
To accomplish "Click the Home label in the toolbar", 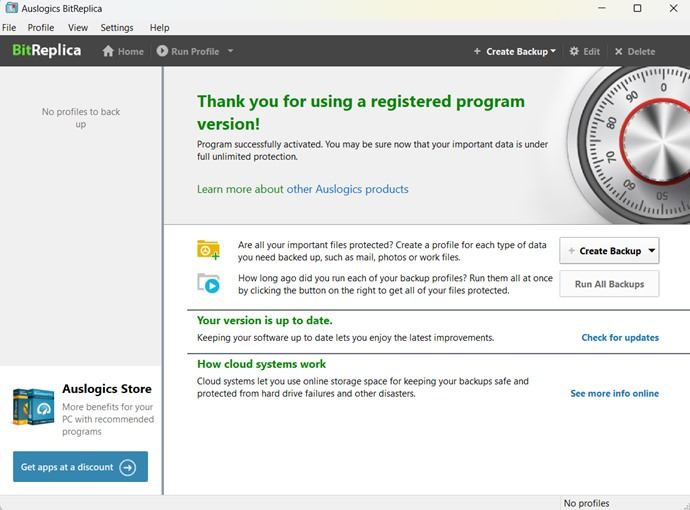I will click(131, 51).
